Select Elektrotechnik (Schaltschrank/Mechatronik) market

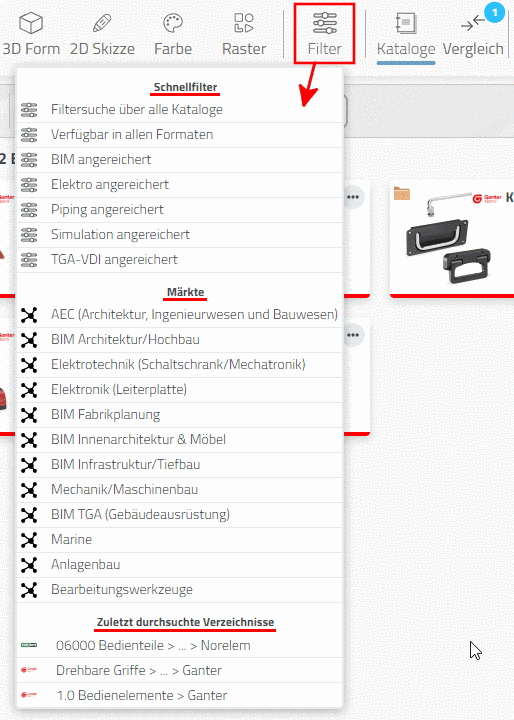point(180,365)
